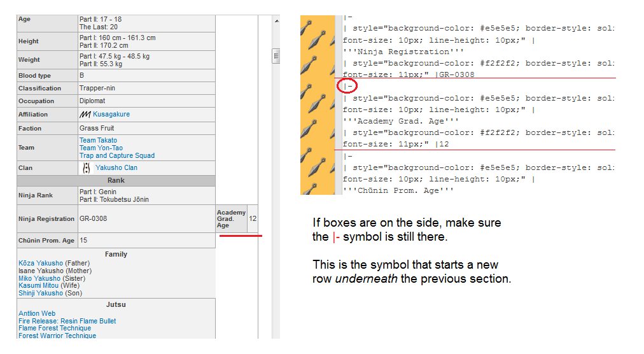The image size is (644, 354).
Task: Click the Ninja Registration row label
Action: coord(46,219)
